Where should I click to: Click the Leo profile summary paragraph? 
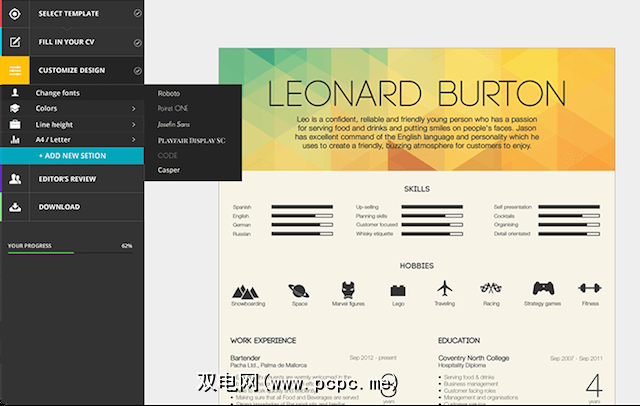417,133
